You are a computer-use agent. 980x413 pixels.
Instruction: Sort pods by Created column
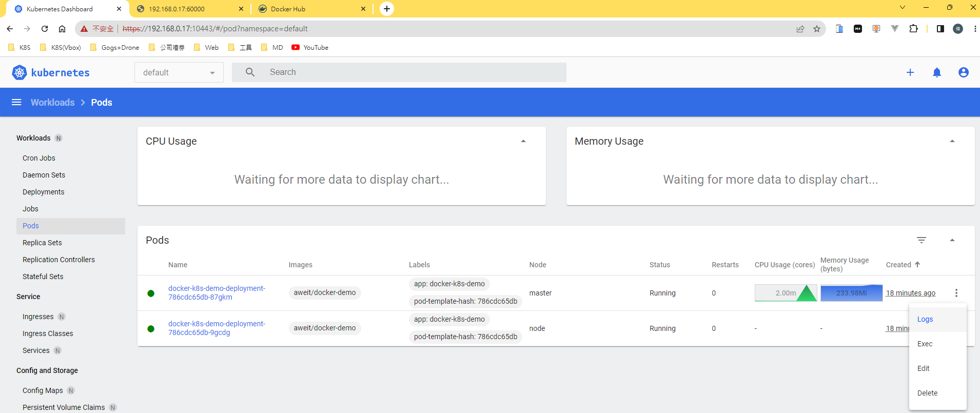pyautogui.click(x=903, y=265)
